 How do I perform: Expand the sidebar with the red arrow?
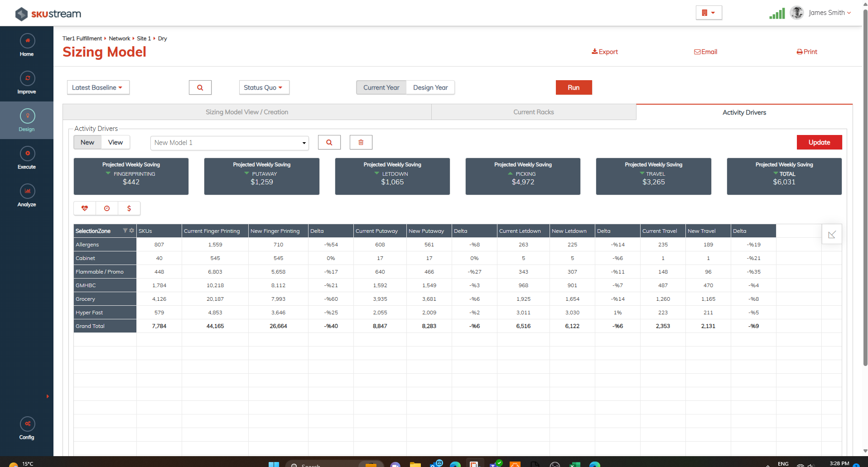[48, 396]
